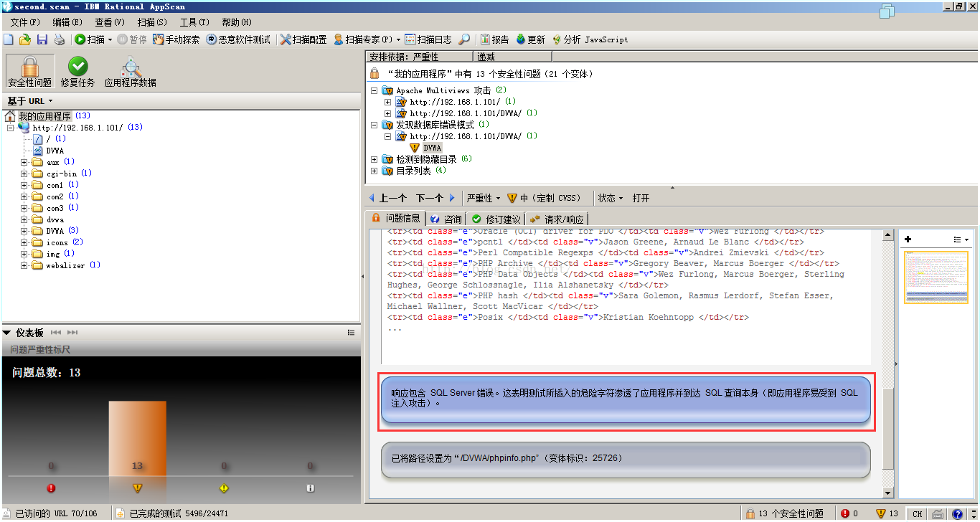
Task: Switch to the 修订建议 tab
Action: [x=496, y=219]
